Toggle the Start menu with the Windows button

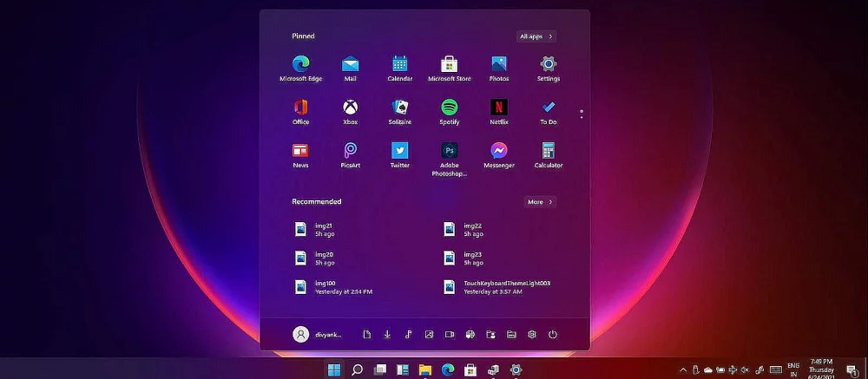pyautogui.click(x=333, y=369)
